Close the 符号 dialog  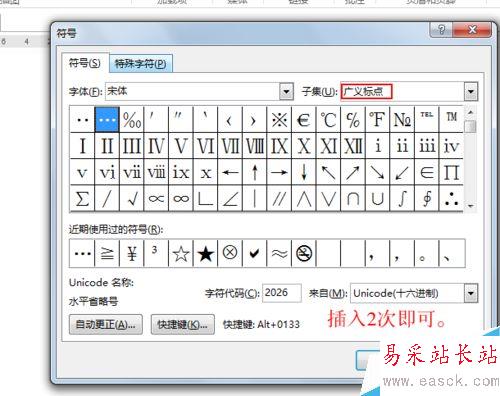[x=472, y=30]
